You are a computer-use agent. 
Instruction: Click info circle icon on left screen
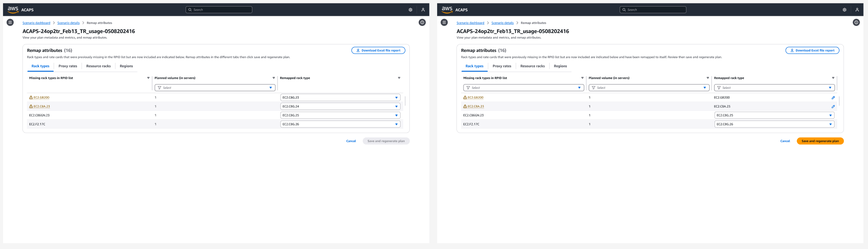click(422, 22)
